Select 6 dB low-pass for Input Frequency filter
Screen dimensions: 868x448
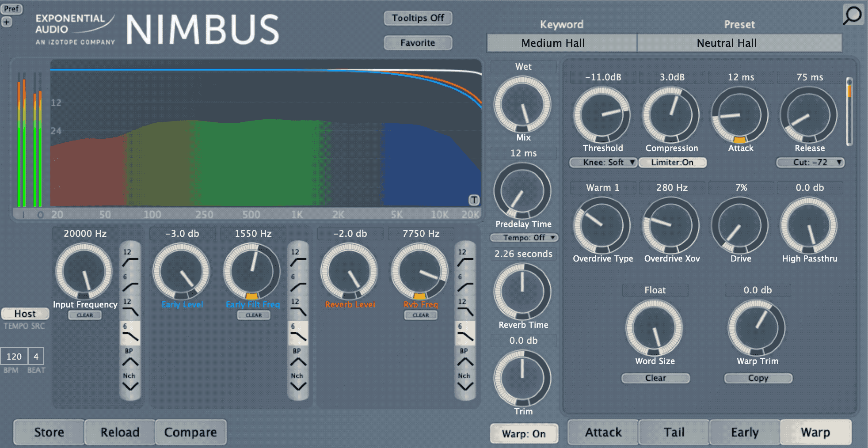coord(130,333)
